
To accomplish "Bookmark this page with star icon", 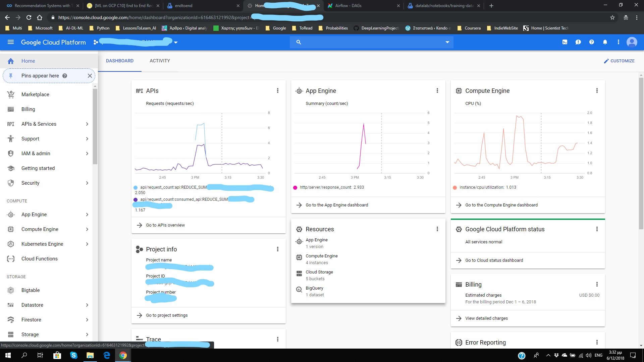I will click(x=612, y=17).
